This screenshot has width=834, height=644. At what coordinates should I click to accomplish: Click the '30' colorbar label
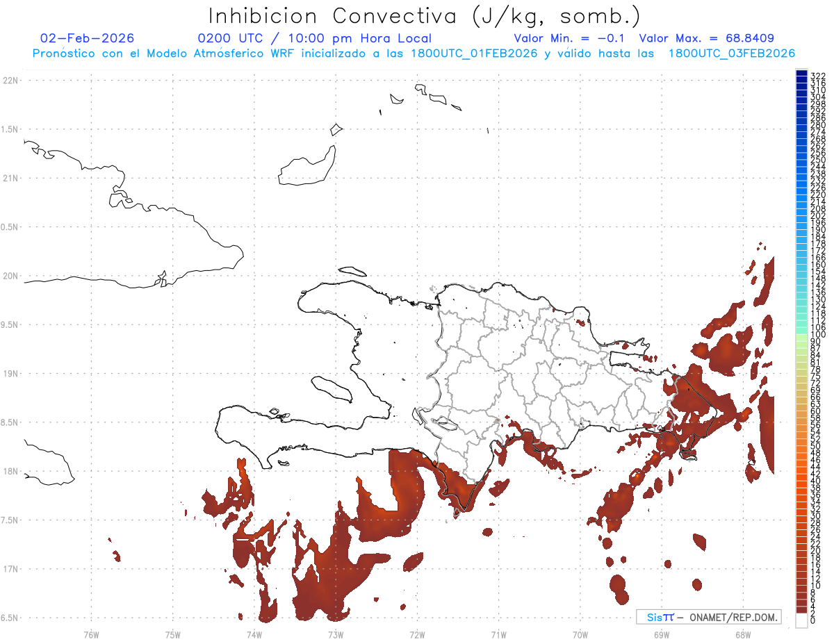click(x=815, y=515)
